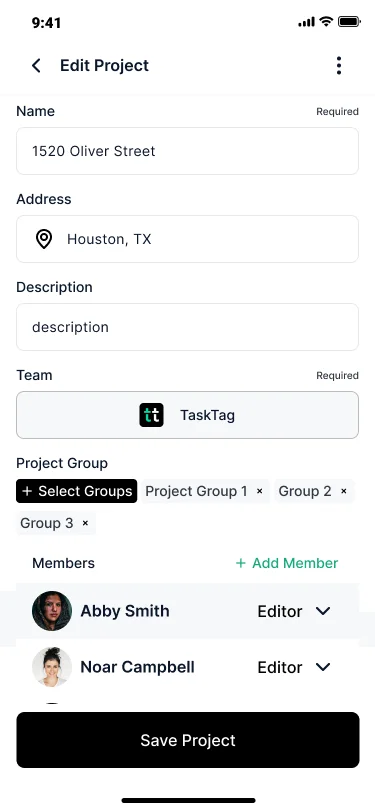Edit the Name field 1520 Oliver Street
Viewport: 375px width, 812px height.
188,151
